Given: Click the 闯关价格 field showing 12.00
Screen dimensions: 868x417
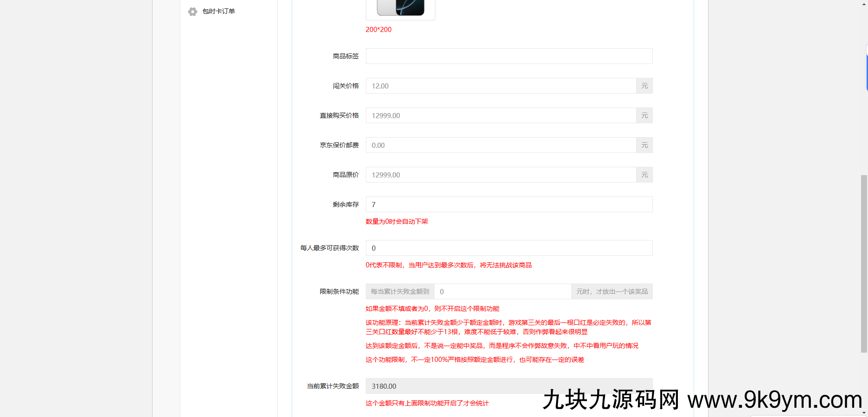Looking at the screenshot, I should pyautogui.click(x=501, y=86).
